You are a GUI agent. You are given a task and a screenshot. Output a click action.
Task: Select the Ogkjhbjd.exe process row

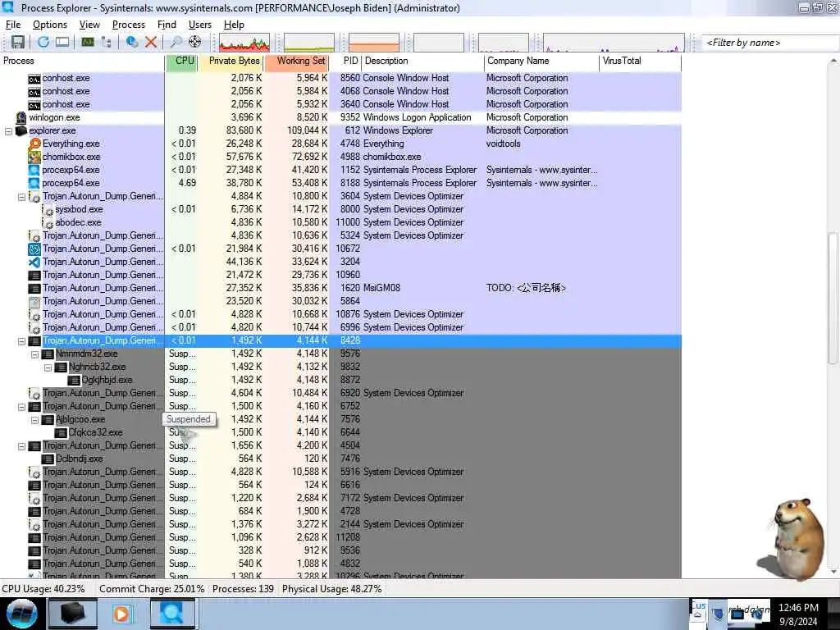(340, 380)
